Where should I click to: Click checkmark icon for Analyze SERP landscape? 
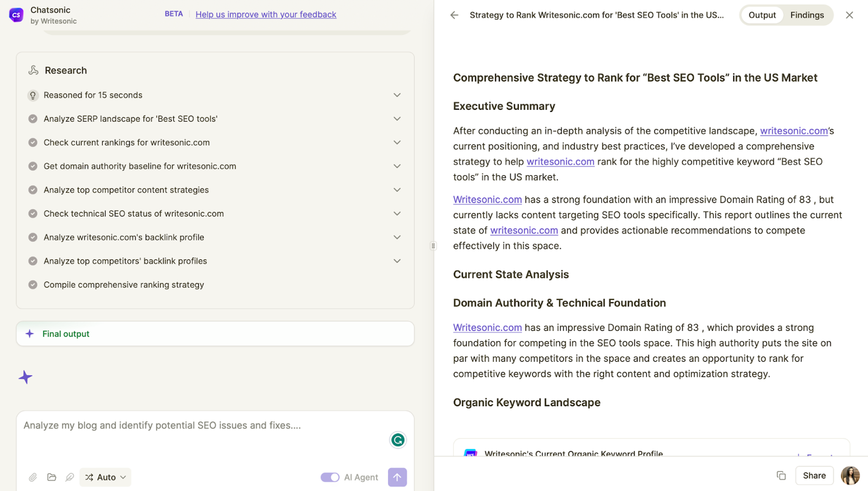33,119
